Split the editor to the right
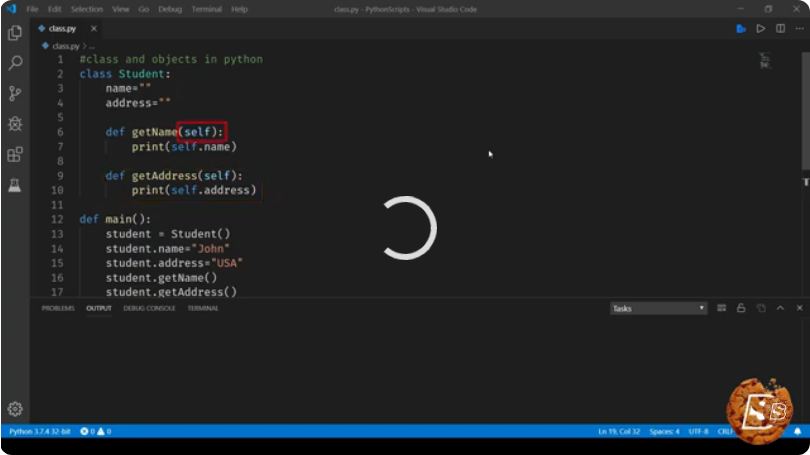 [x=780, y=28]
